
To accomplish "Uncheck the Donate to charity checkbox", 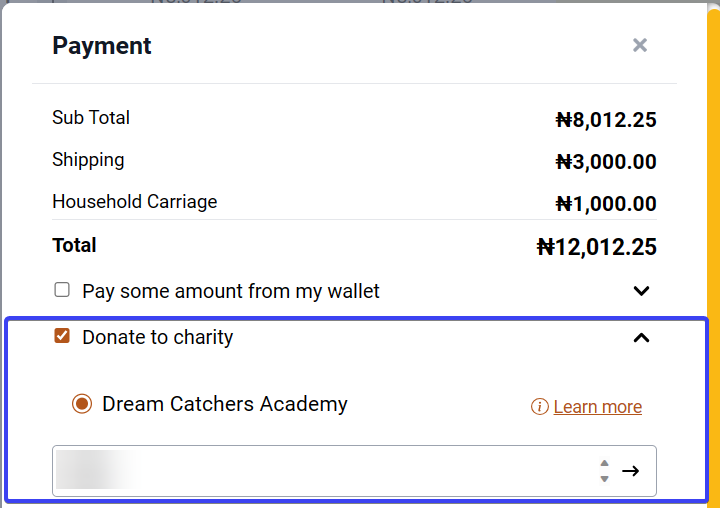I will pos(62,336).
